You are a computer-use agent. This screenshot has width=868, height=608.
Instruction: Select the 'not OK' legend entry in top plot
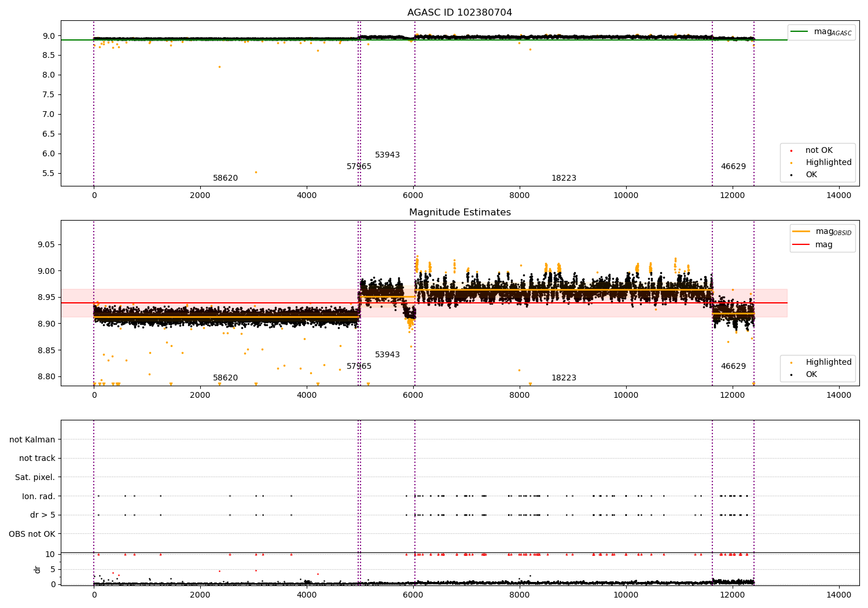coord(819,151)
